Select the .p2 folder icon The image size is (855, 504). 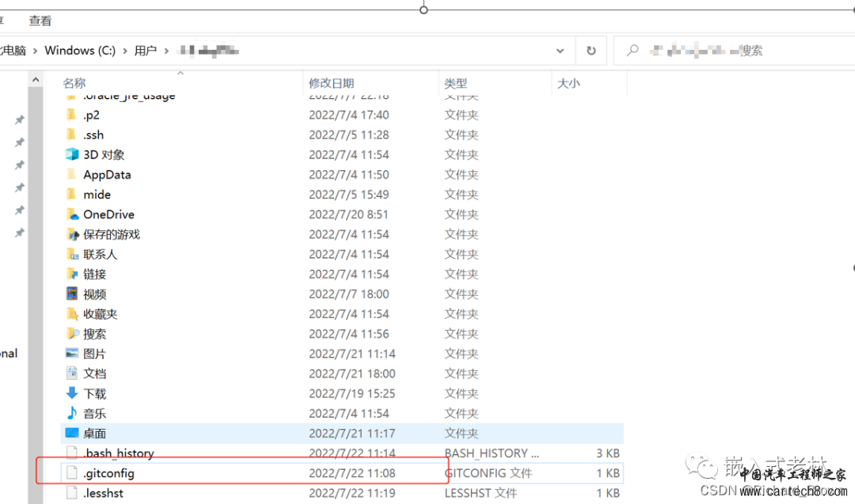coord(71,115)
